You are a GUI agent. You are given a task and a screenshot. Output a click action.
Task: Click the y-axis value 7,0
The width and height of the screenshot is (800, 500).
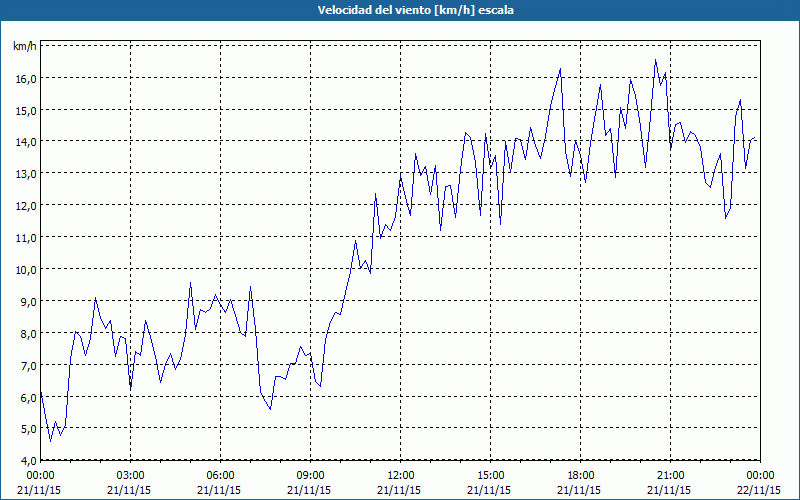tap(29, 365)
